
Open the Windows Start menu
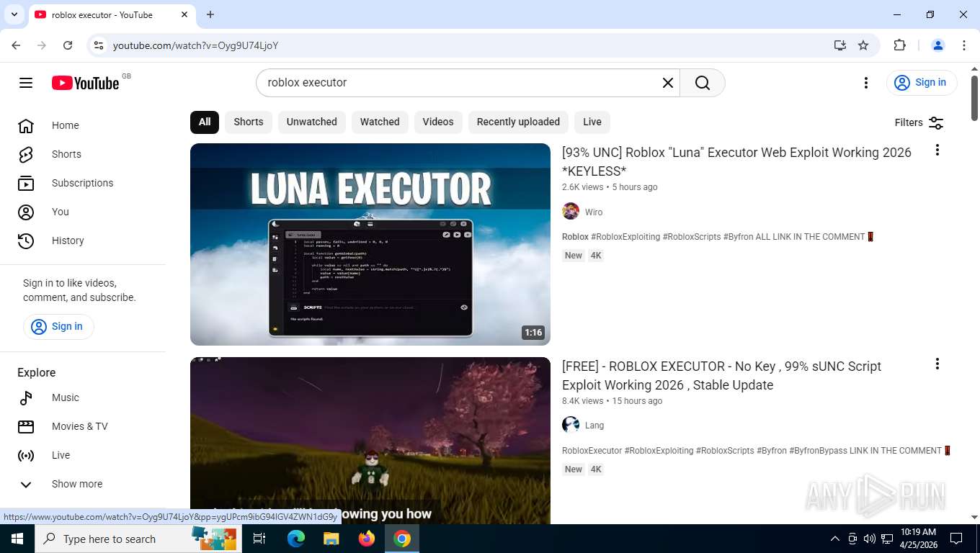17,539
